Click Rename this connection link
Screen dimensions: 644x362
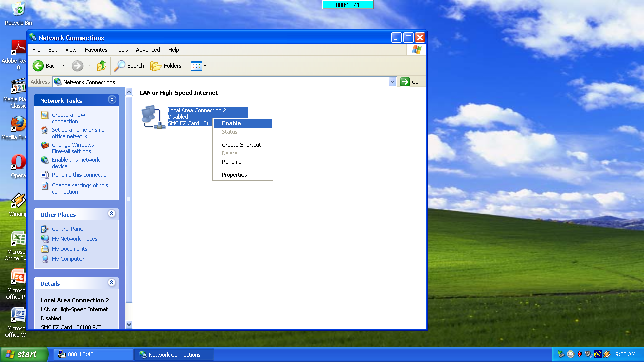[x=80, y=175]
